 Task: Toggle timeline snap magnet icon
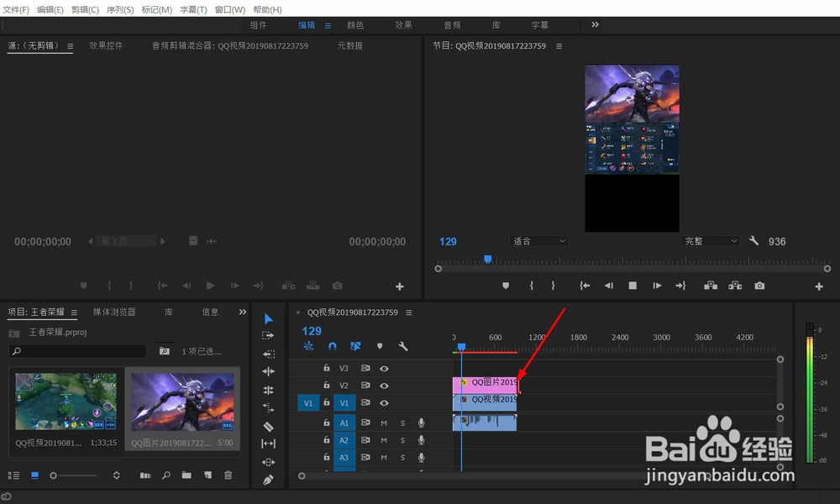(x=332, y=347)
